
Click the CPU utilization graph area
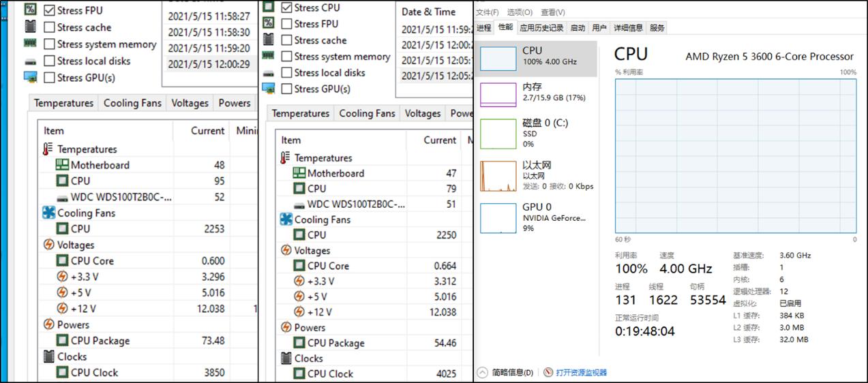735,155
